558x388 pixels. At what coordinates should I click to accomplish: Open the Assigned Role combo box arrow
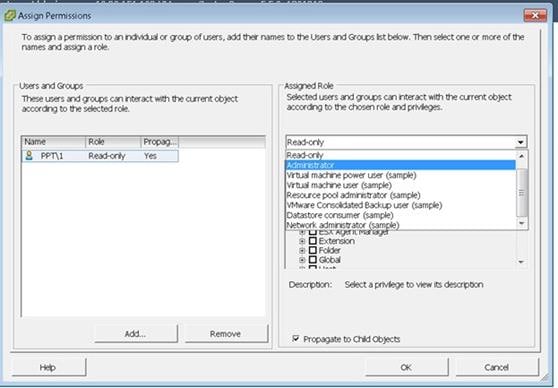click(x=521, y=142)
